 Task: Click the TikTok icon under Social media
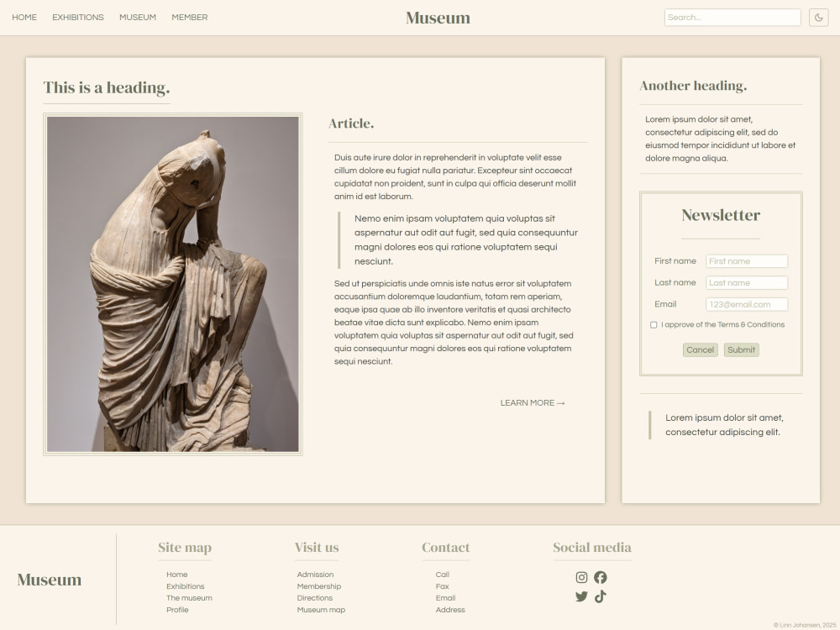[x=600, y=596]
